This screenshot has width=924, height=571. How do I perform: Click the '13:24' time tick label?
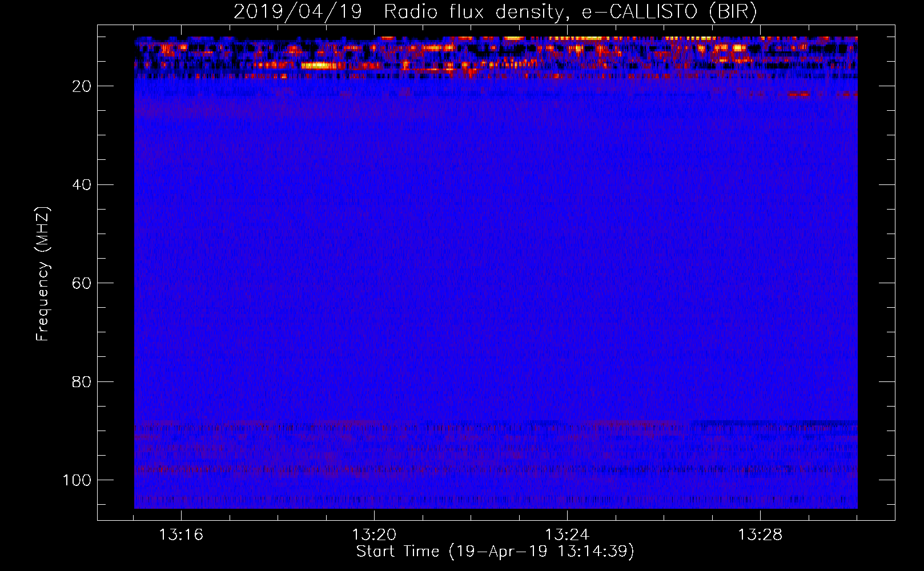coord(567,535)
